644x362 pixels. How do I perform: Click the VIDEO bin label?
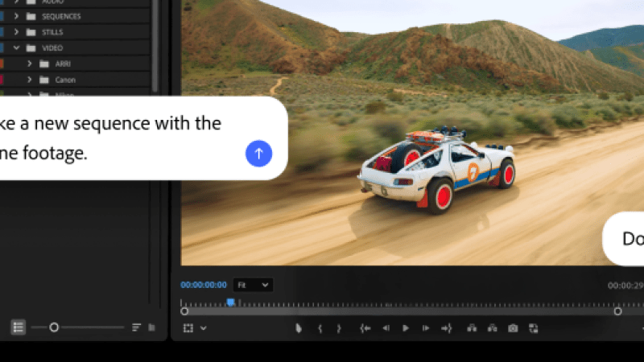[52, 48]
